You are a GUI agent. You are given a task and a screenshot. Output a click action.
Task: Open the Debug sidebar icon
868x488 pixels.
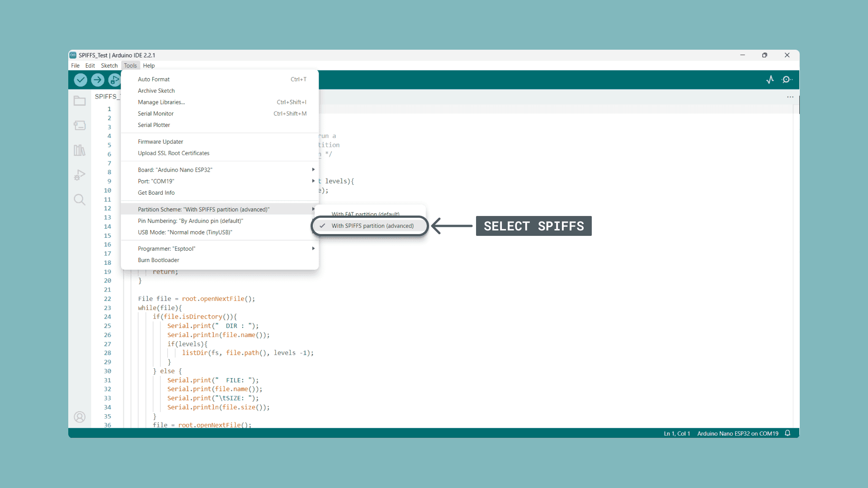[x=80, y=175]
